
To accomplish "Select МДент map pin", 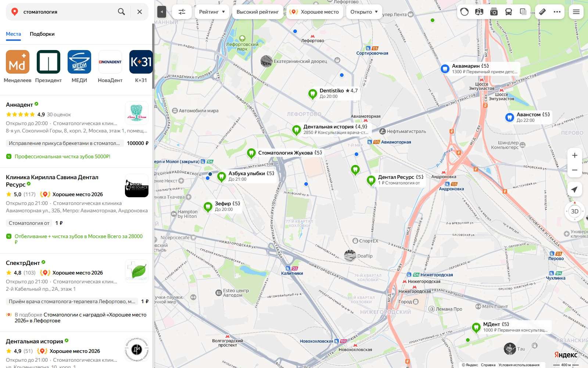I will (x=476, y=327).
